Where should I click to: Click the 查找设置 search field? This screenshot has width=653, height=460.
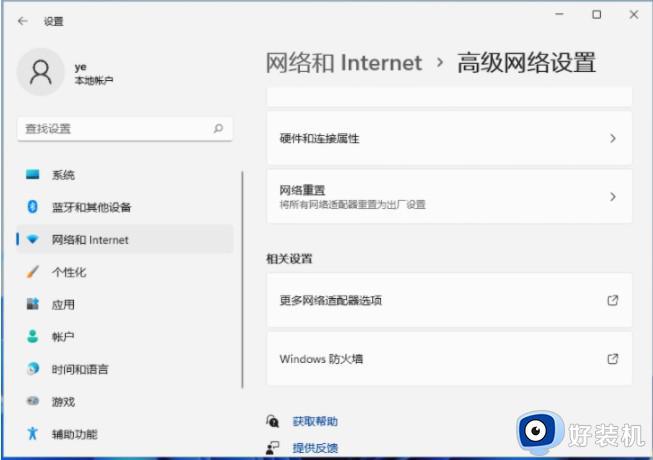(x=125, y=129)
